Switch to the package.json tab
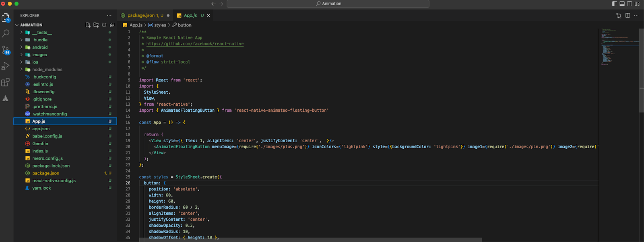 (141, 16)
